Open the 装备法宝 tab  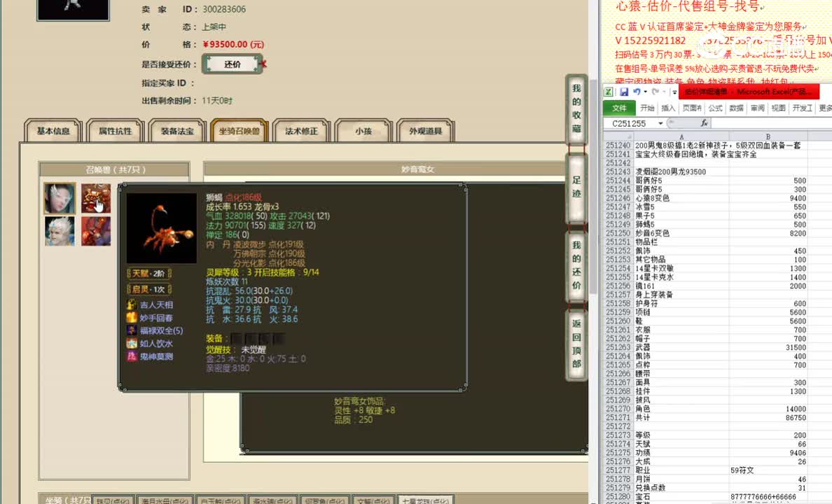coord(177,130)
